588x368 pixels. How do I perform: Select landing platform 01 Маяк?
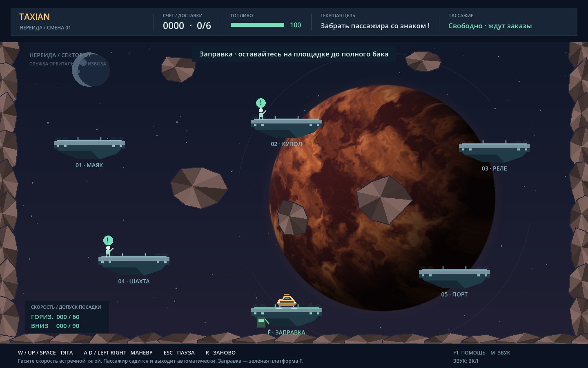pos(89,149)
